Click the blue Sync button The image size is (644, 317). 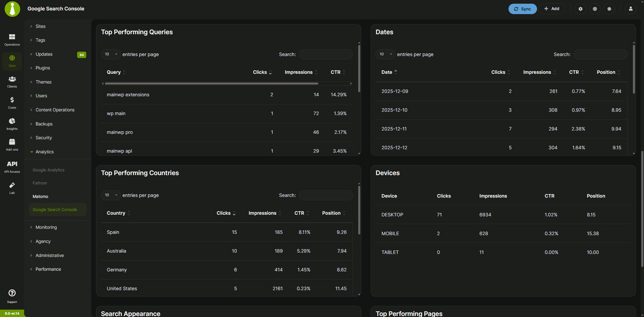click(522, 9)
